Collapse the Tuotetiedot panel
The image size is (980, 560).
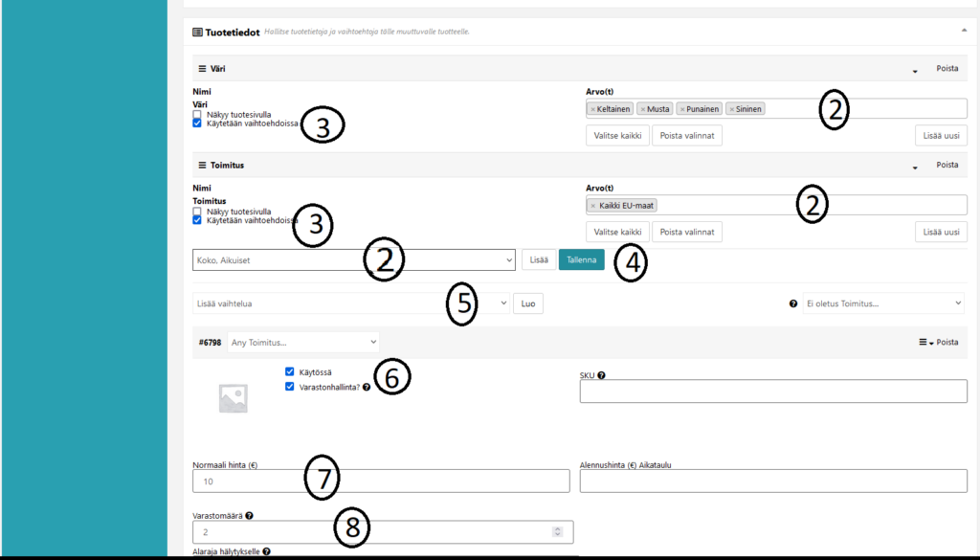click(x=964, y=32)
